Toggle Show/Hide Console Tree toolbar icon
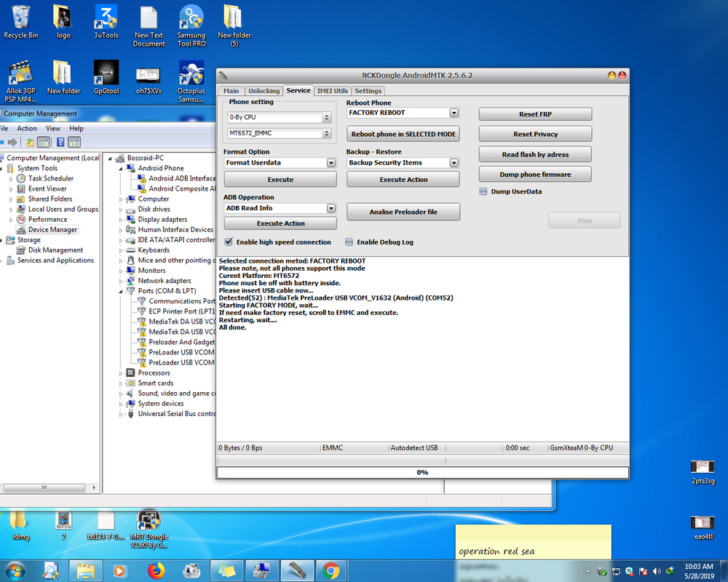This screenshot has height=582, width=728. (44, 143)
